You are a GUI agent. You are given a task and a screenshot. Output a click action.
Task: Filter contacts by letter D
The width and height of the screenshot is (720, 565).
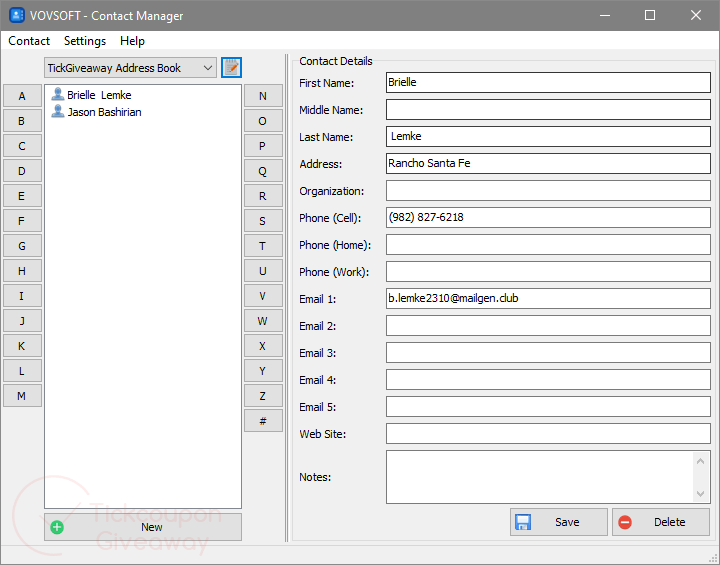pyautogui.click(x=22, y=171)
